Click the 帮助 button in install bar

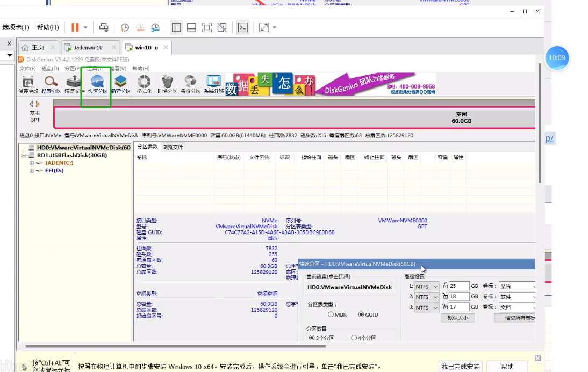507,367
